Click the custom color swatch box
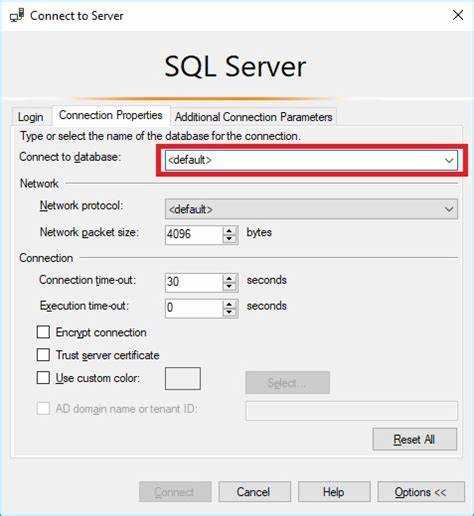474x516 pixels. 183,378
